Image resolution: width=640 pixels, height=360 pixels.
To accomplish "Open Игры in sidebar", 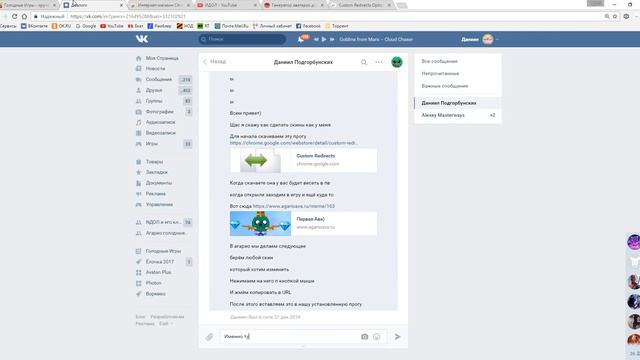I will click(x=151, y=144).
